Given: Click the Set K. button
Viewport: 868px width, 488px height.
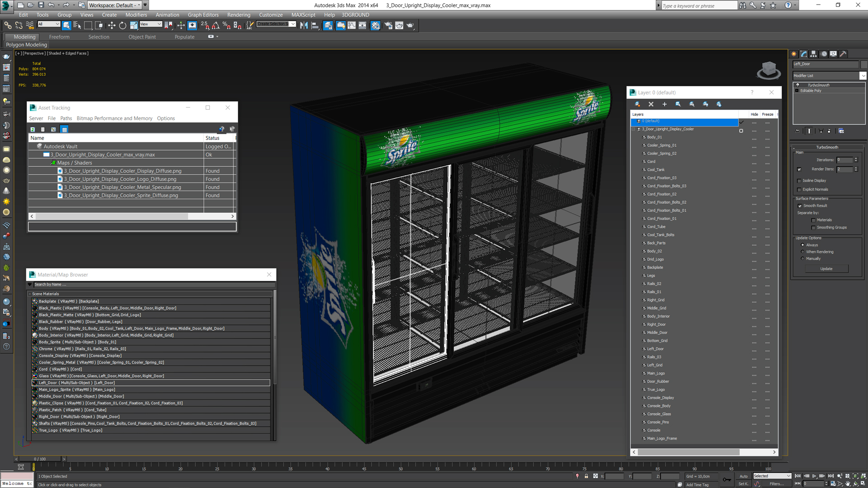Looking at the screenshot, I should point(743,483).
